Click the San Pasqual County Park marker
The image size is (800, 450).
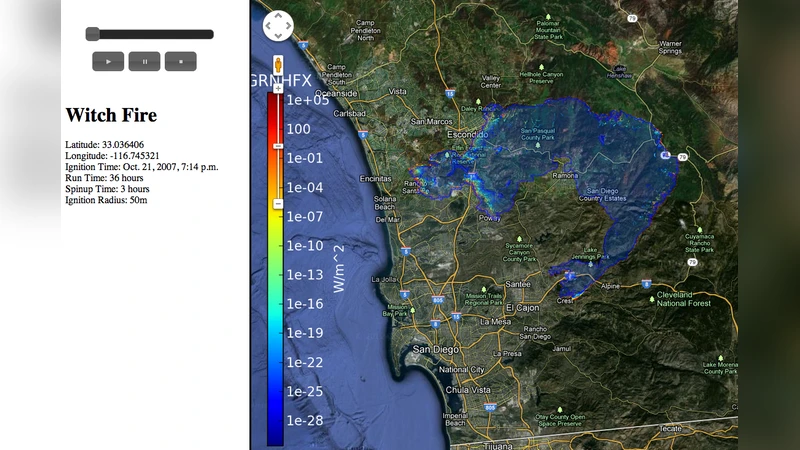[x=539, y=144]
